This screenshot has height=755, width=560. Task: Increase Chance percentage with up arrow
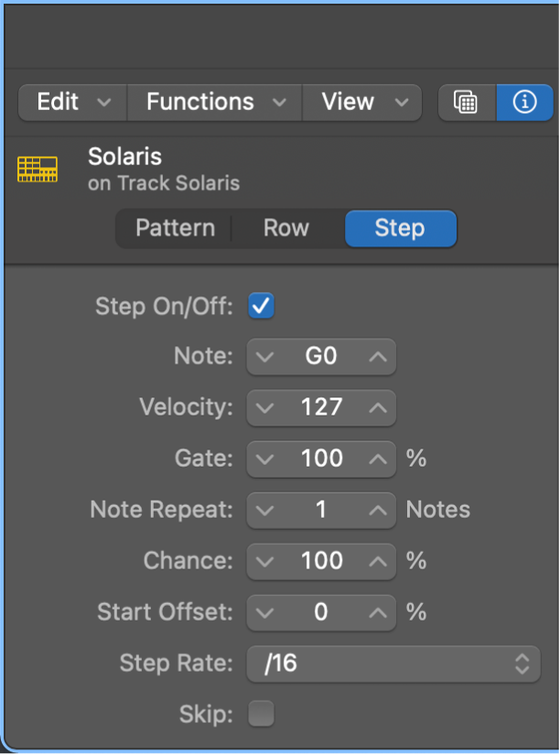pyautogui.click(x=378, y=560)
